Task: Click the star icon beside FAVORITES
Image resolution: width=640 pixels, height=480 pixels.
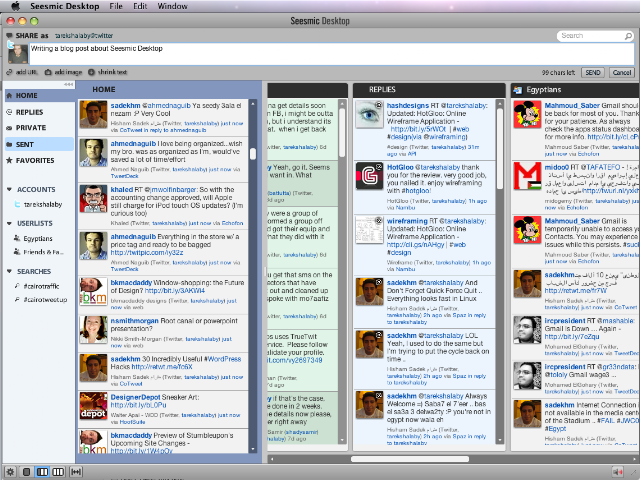Action: [9, 160]
